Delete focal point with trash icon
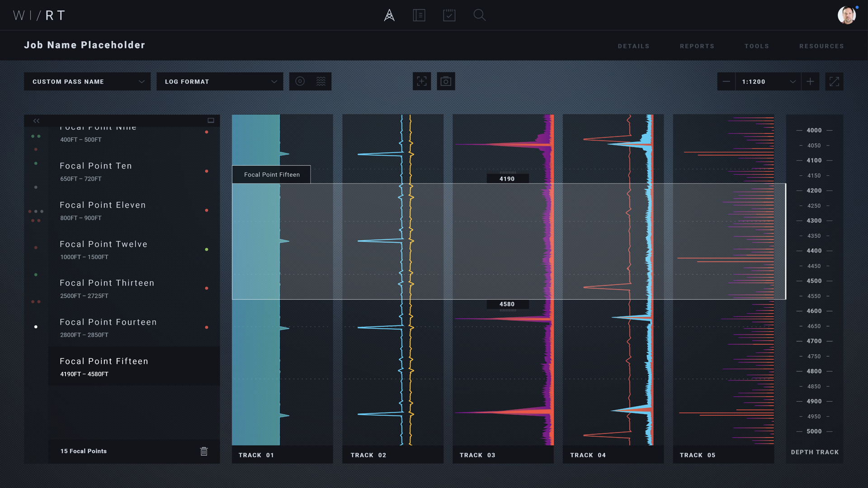Image resolution: width=868 pixels, height=488 pixels. coord(204,451)
